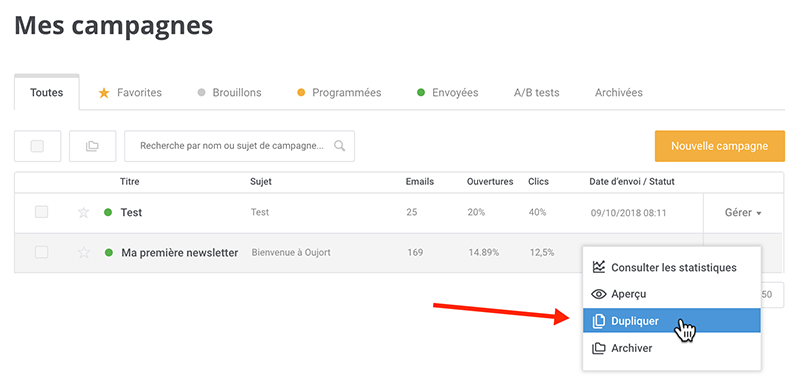Open the Ma première newsletter campaign title
800x386 pixels.
pos(180,252)
